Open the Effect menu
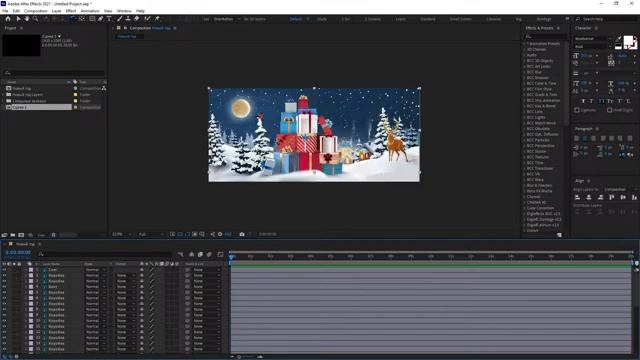 71,11
